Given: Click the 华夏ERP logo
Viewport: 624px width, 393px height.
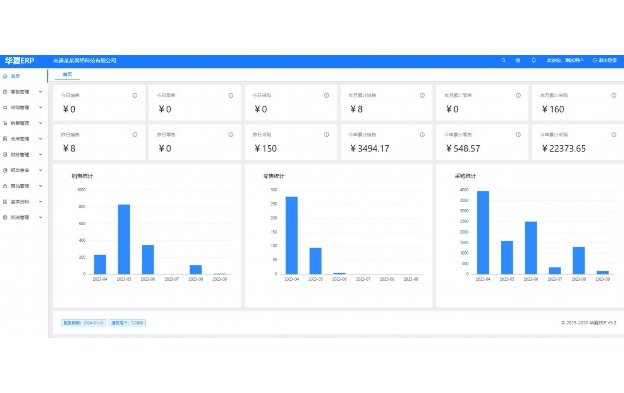Looking at the screenshot, I should point(20,61).
